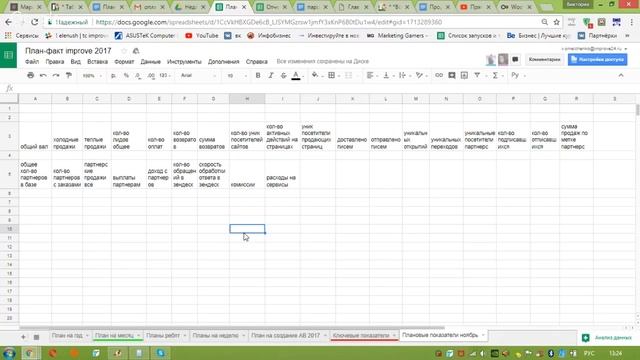640x360 pixels.
Task: Open the Файл menu
Action: (32, 62)
